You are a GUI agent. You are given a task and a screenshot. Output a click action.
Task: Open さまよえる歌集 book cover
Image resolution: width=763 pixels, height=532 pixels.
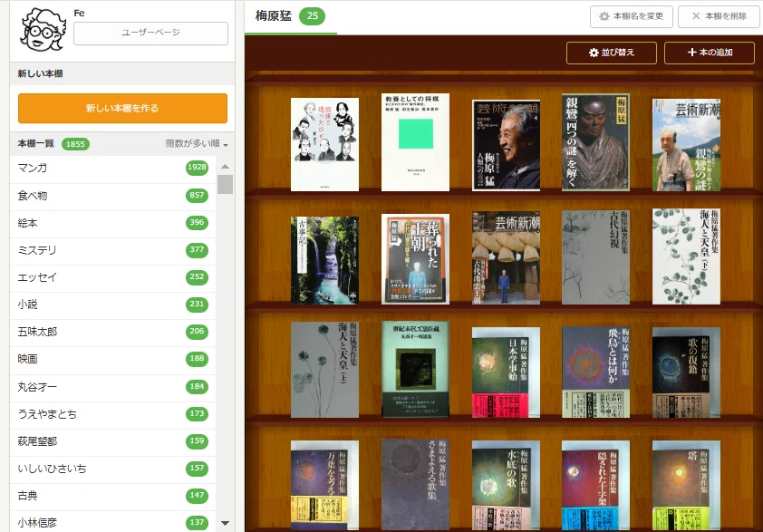coord(415,485)
